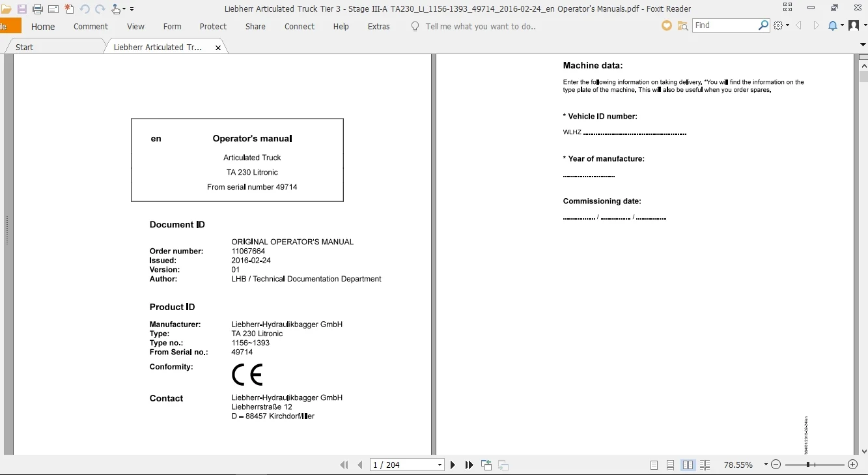Toggle full screen mode in the title bar

pyautogui.click(x=787, y=8)
